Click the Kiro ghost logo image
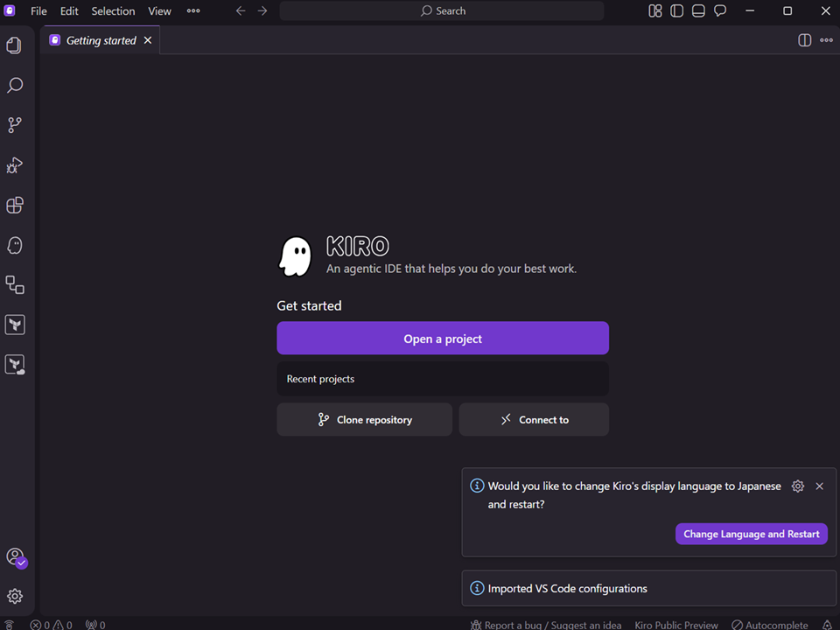 point(295,256)
